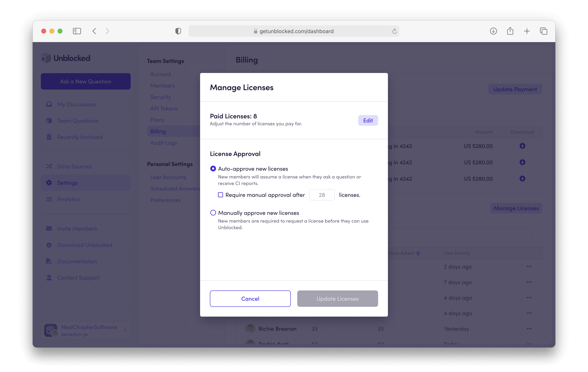Open Members team settings
Image resolution: width=588 pixels, height=372 pixels.
click(x=162, y=86)
